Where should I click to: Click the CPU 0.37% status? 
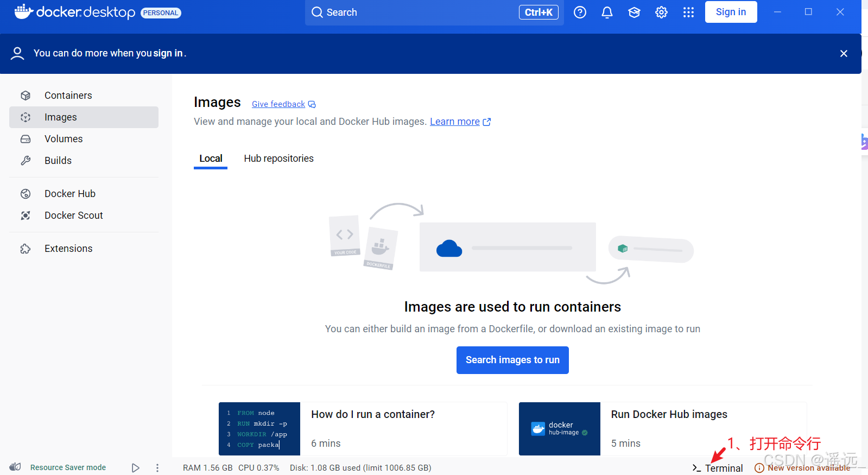(x=258, y=468)
